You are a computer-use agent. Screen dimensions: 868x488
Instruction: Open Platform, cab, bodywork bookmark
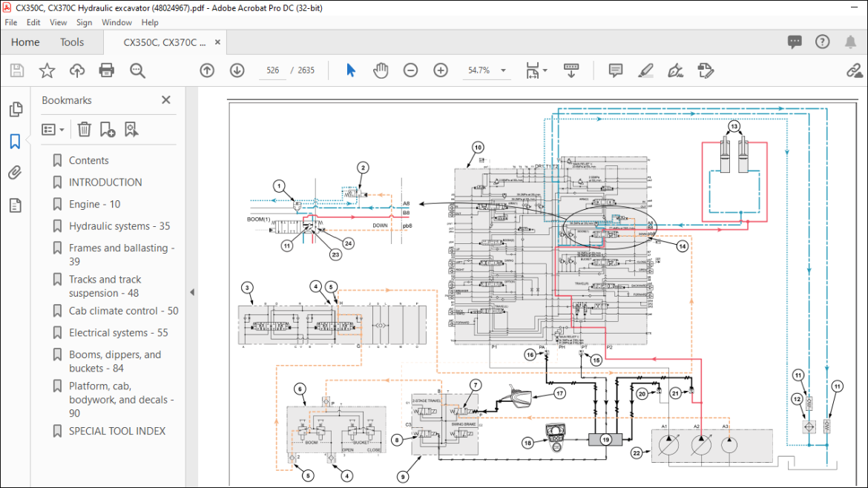point(121,400)
